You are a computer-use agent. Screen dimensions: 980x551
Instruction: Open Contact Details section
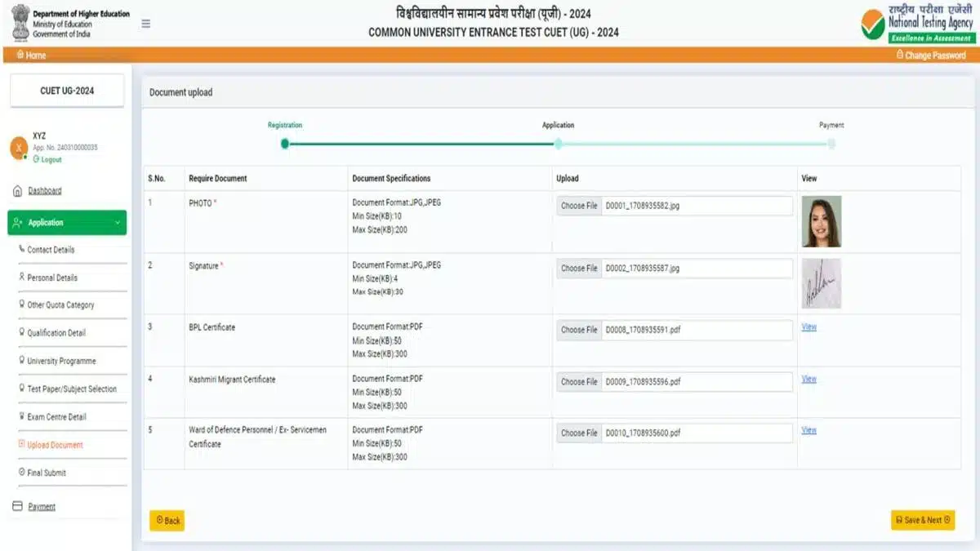pos(51,250)
